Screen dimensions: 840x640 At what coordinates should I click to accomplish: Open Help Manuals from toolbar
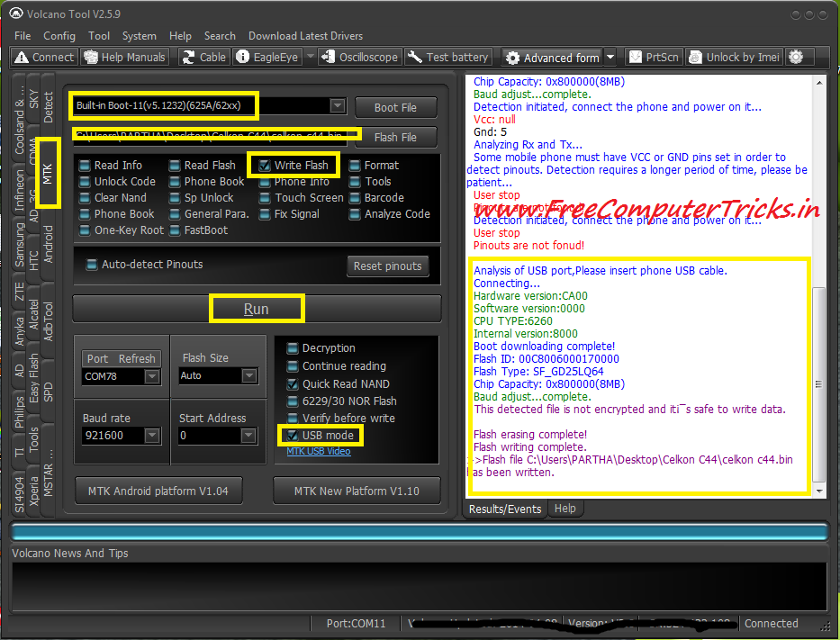124,57
